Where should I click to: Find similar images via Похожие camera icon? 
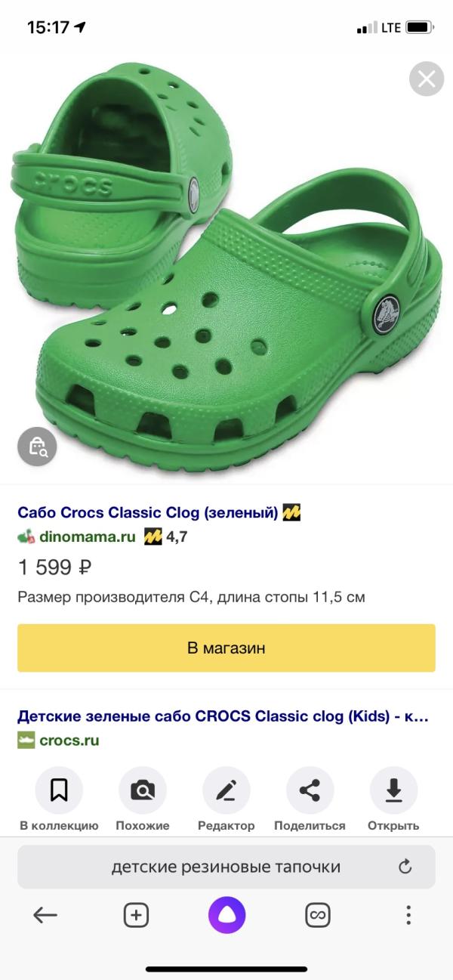[143, 790]
